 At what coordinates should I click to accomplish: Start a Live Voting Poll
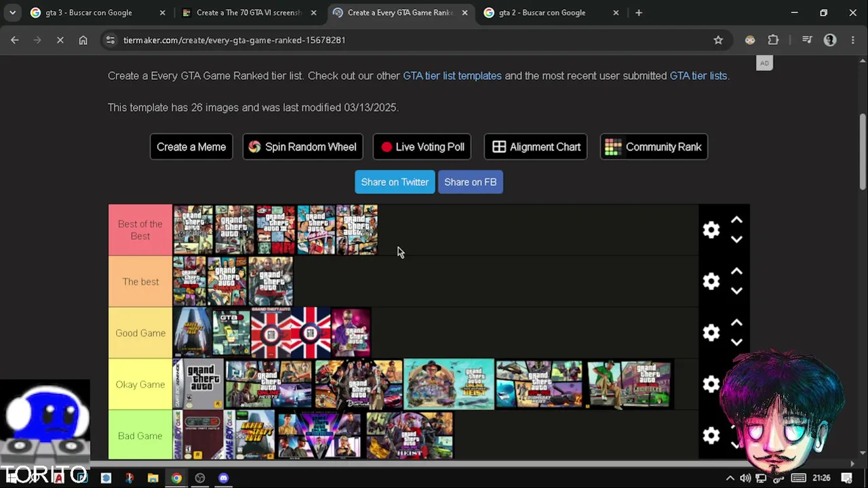(x=422, y=147)
